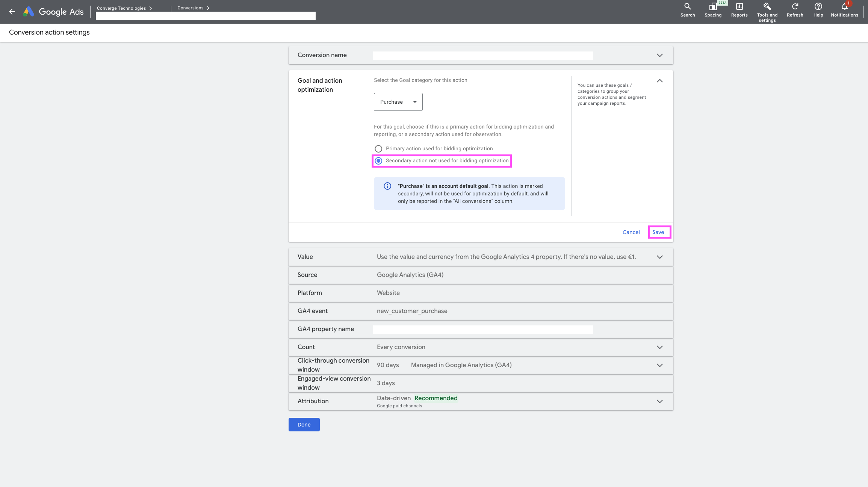Click the blue Done button
The image size is (868, 487).
pos(304,425)
